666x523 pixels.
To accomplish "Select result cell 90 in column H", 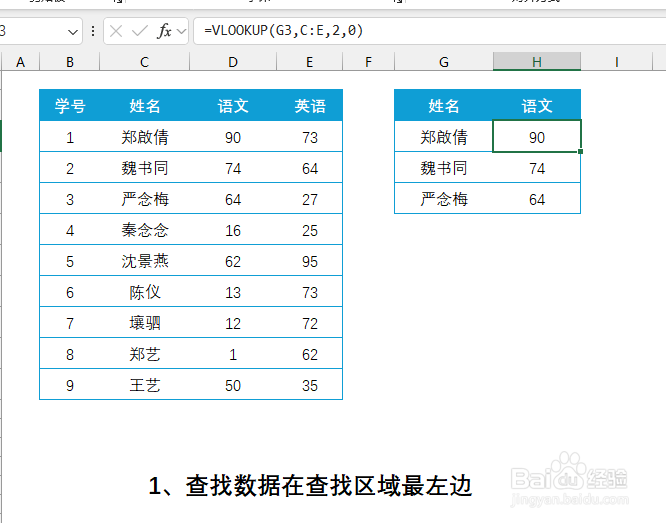I will pos(537,137).
